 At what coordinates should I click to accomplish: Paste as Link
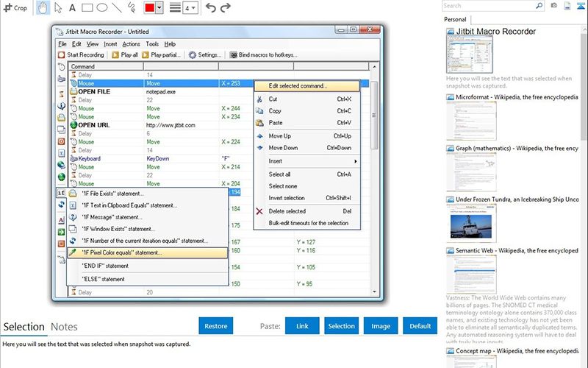point(302,326)
